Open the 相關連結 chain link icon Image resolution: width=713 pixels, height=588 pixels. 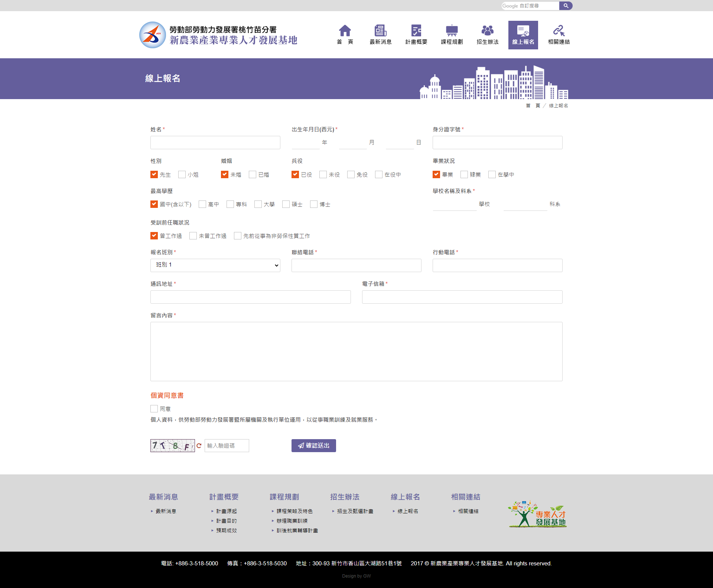(x=559, y=30)
